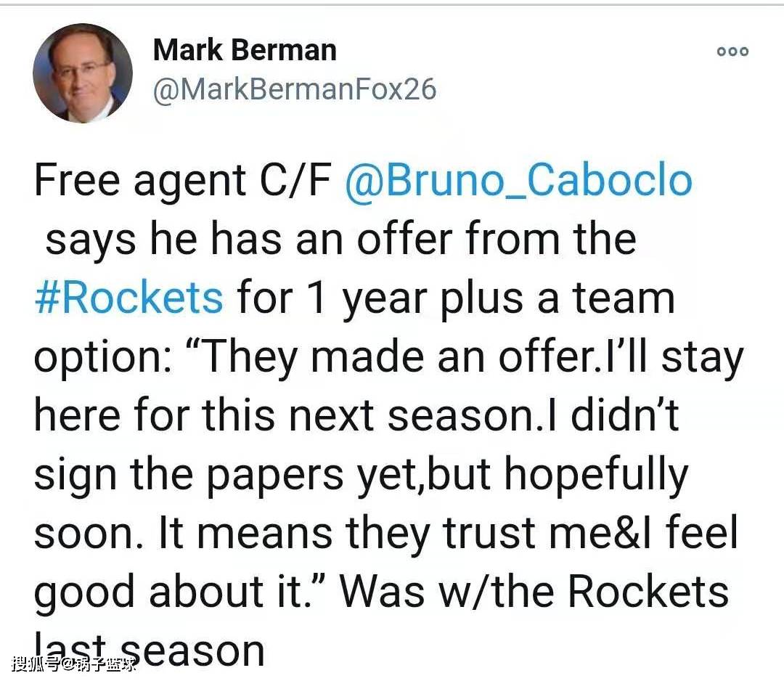
Task: Follow the @Bruno_Caboclo mention link
Action: point(518,181)
